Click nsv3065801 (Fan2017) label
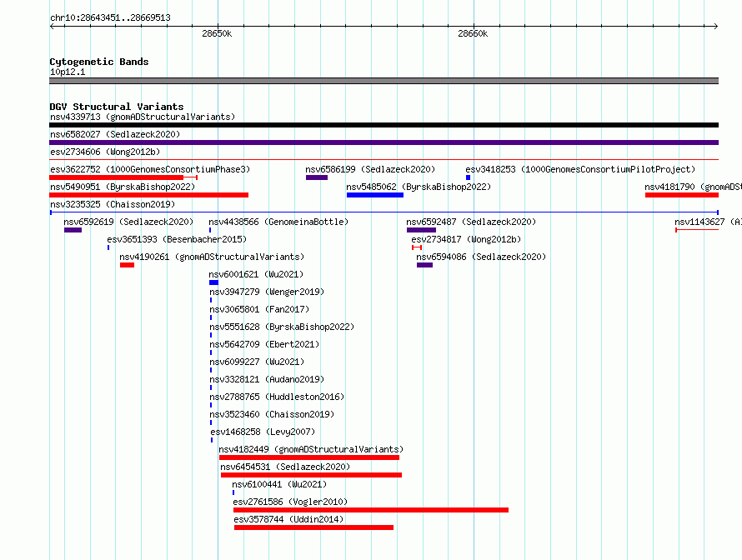742x560 pixels. [259, 309]
